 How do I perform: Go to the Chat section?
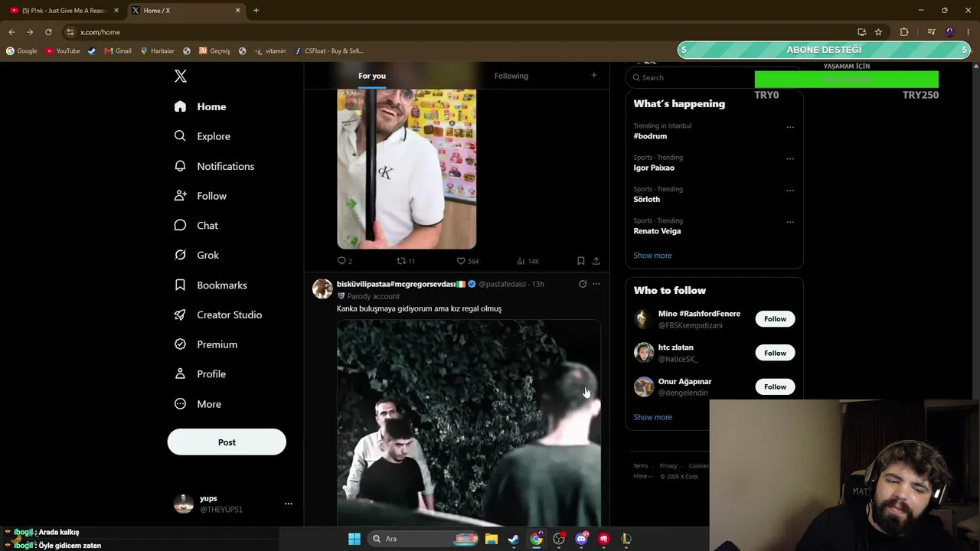196,226
